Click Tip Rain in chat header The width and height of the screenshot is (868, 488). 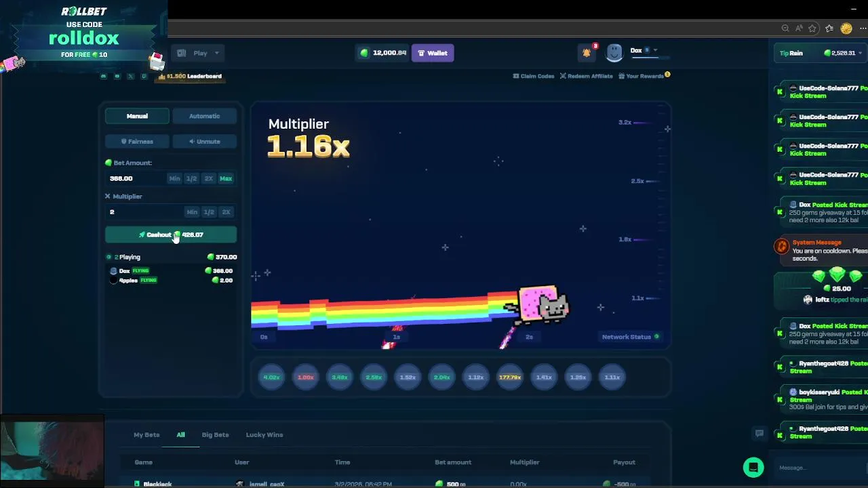tap(791, 53)
